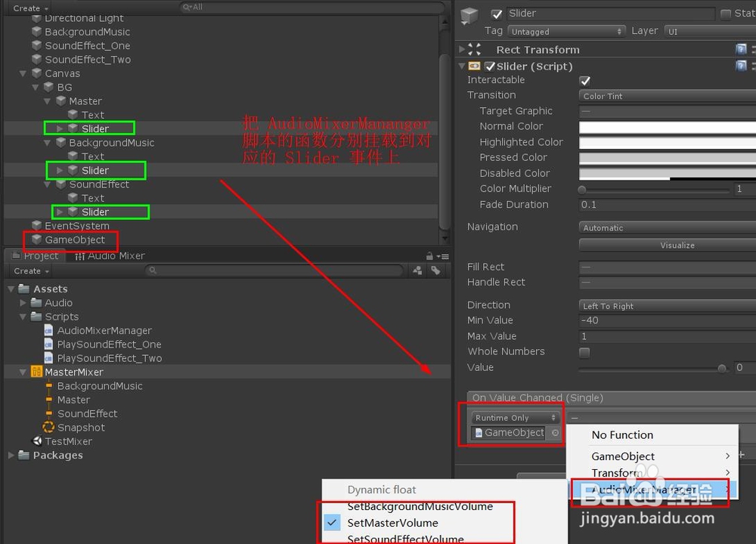Click the Hierarchy search field

[x=311, y=8]
